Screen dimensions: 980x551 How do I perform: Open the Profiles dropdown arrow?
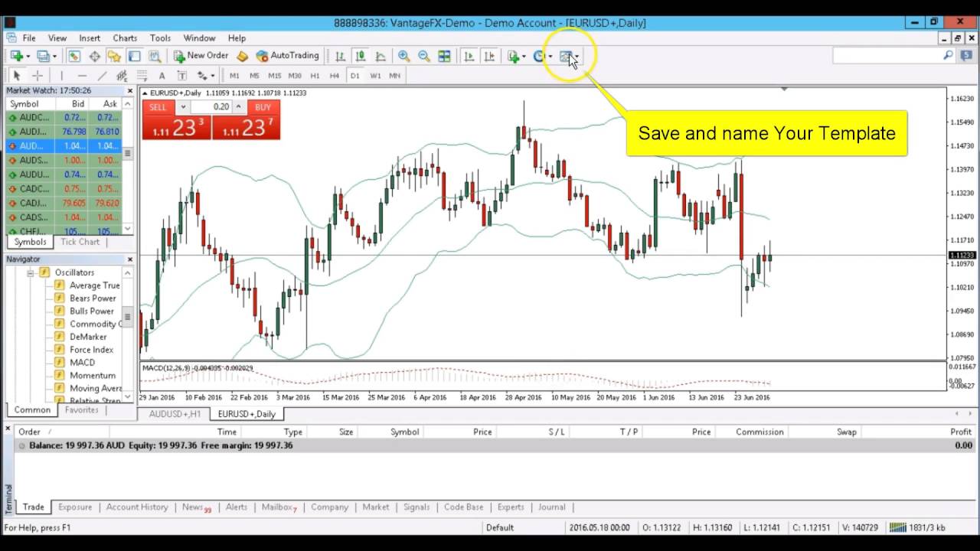tap(54, 56)
